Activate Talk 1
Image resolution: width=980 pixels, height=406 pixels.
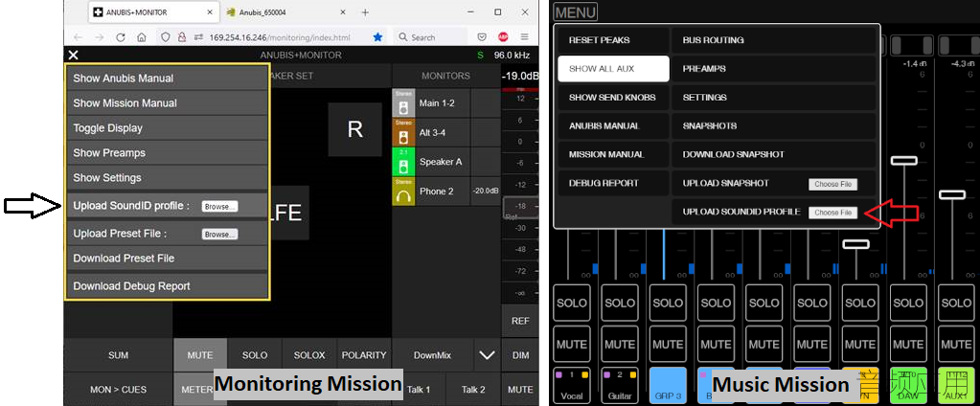pyautogui.click(x=419, y=389)
